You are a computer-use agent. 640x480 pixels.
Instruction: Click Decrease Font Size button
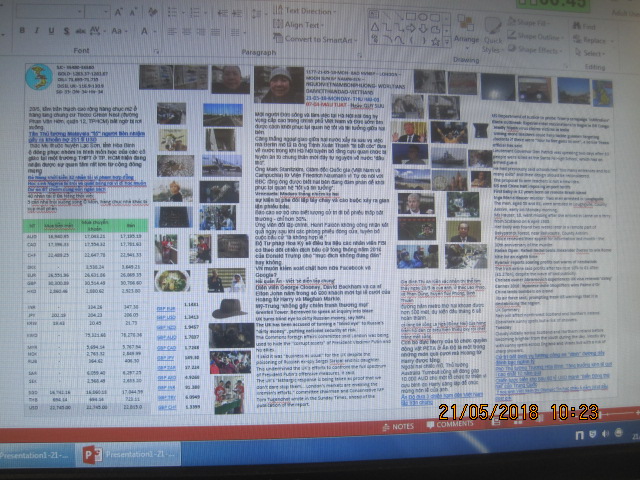[133, 12]
